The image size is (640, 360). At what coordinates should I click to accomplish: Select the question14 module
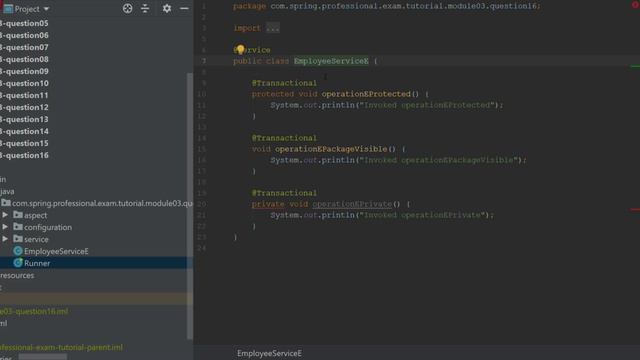click(x=24, y=131)
